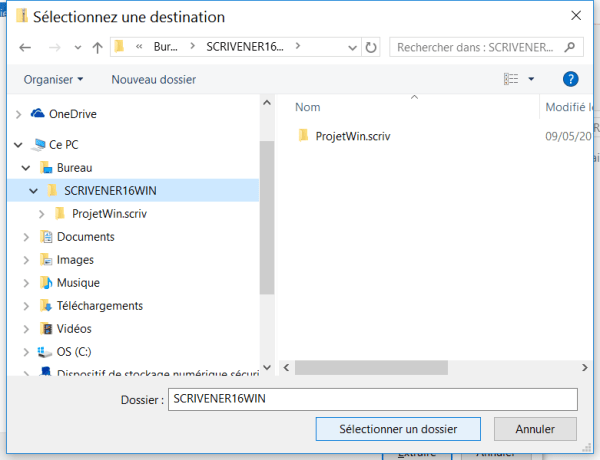Click the file list scroll-left arrow
The image size is (600, 460).
tap(286, 368)
